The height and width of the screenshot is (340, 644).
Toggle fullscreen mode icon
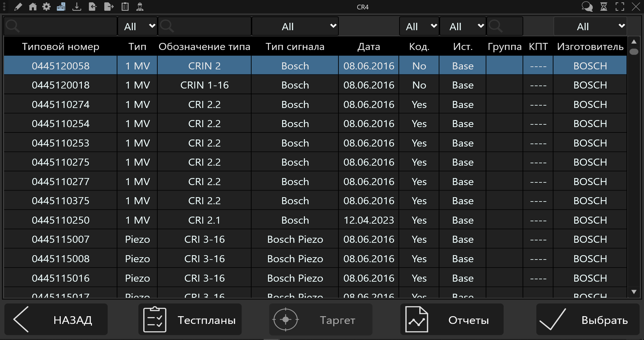pos(620,6)
